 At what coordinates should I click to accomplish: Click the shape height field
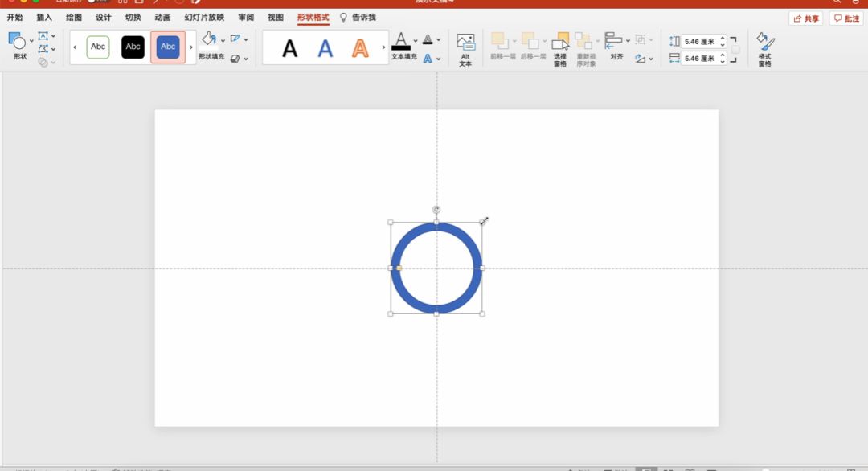pos(700,42)
